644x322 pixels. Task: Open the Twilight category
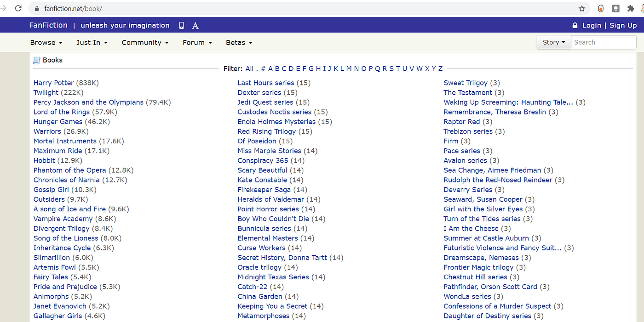[x=46, y=92]
